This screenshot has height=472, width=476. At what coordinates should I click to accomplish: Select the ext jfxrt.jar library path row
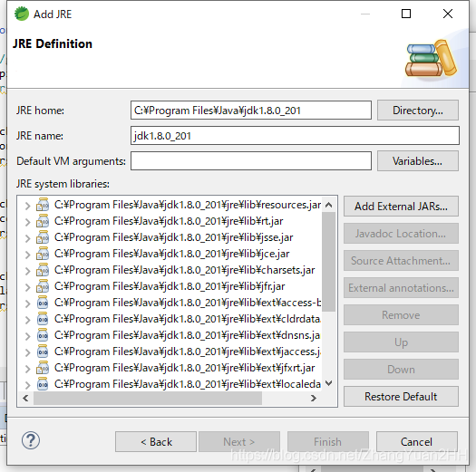(x=185, y=368)
